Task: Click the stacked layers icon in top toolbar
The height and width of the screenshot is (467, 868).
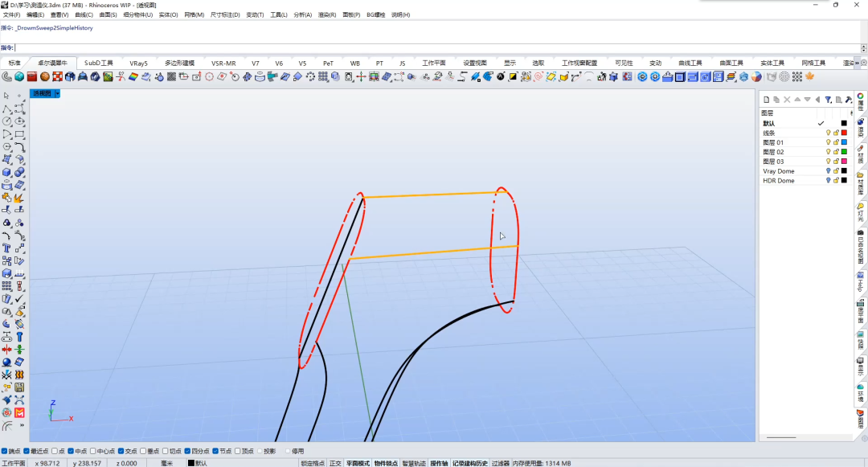Action: 731,77
